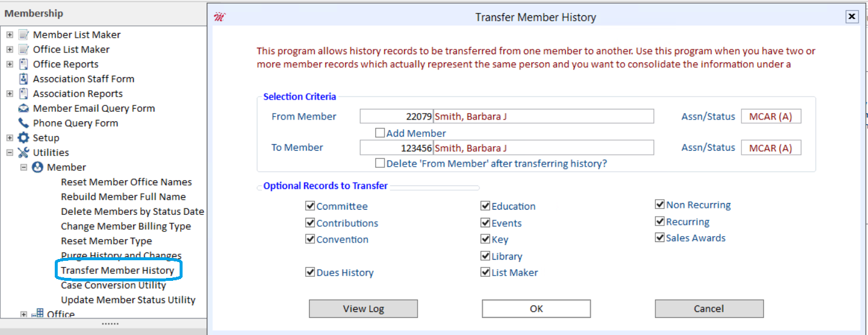Click the Setup gear icon
The width and height of the screenshot is (868, 335).
pyautogui.click(x=24, y=138)
